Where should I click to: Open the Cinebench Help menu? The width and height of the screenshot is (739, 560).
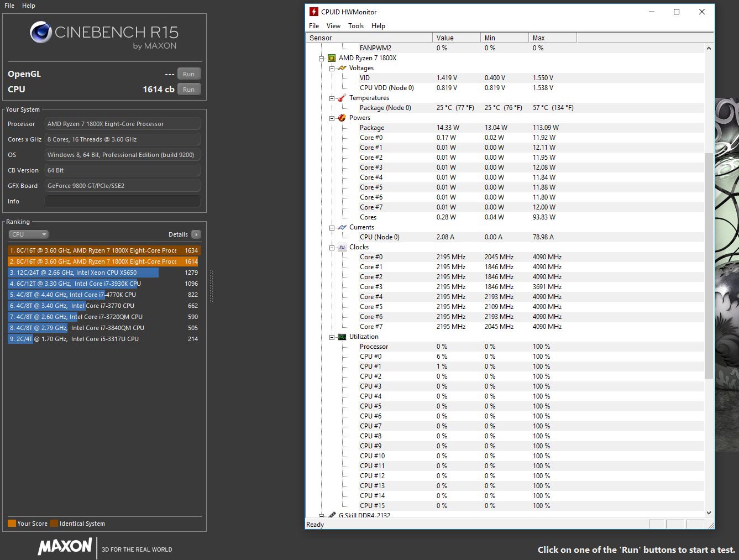point(29,6)
